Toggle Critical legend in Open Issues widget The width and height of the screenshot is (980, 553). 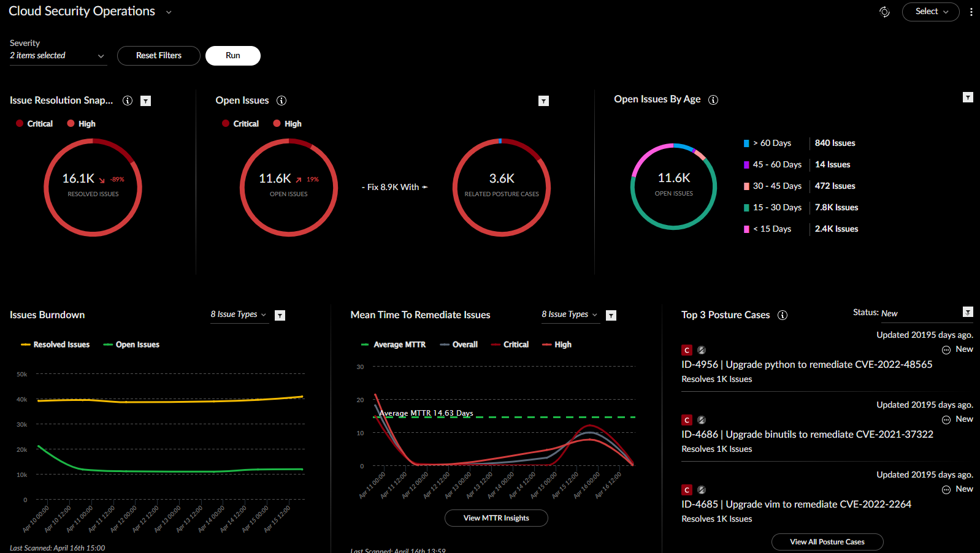point(240,124)
